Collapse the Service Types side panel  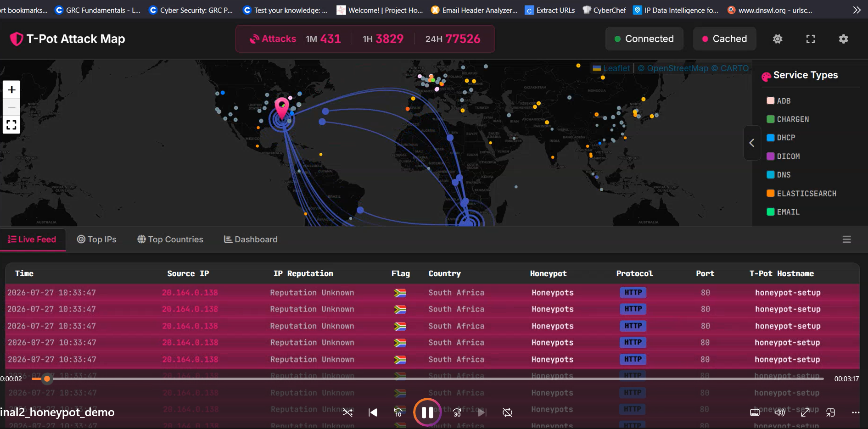point(752,143)
